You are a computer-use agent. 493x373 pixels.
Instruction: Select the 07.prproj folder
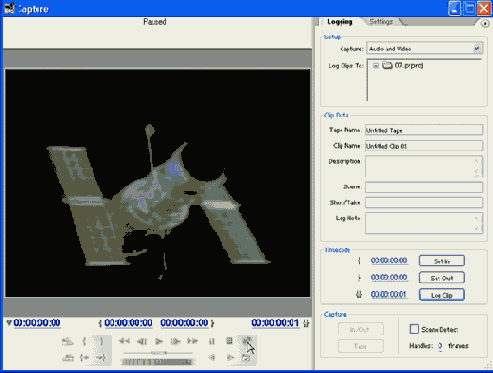[x=403, y=65]
